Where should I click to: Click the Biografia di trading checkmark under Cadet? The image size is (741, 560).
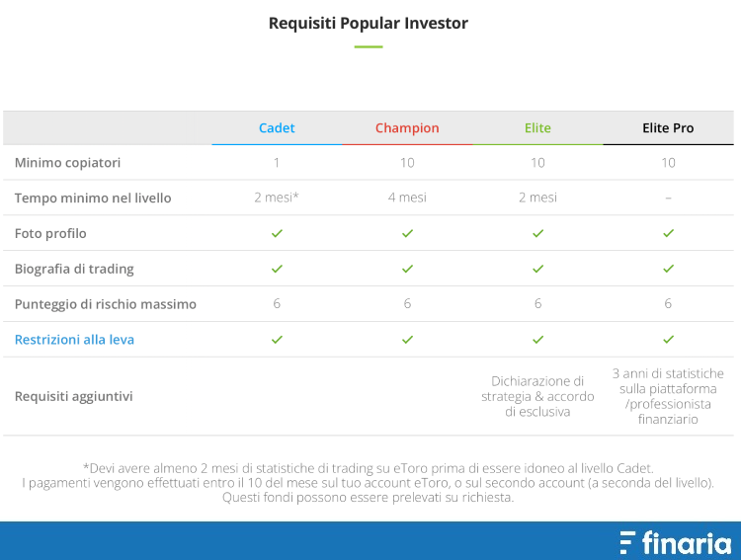(277, 269)
